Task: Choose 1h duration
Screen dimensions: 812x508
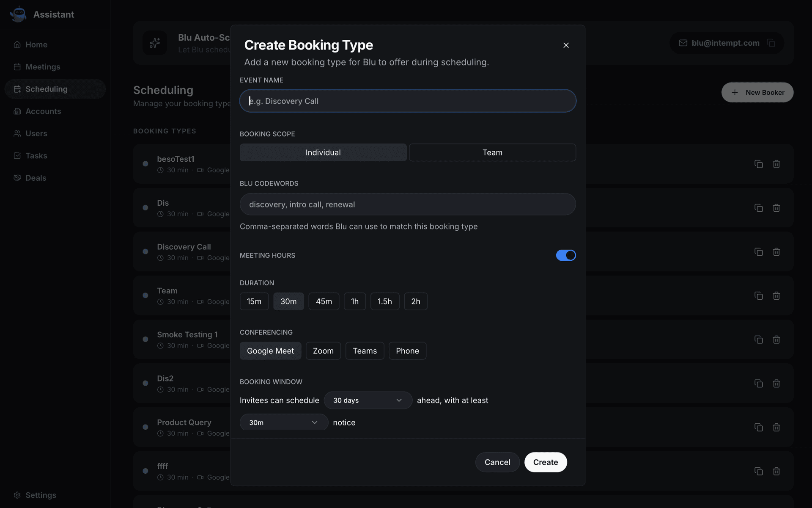Action: 355,301
